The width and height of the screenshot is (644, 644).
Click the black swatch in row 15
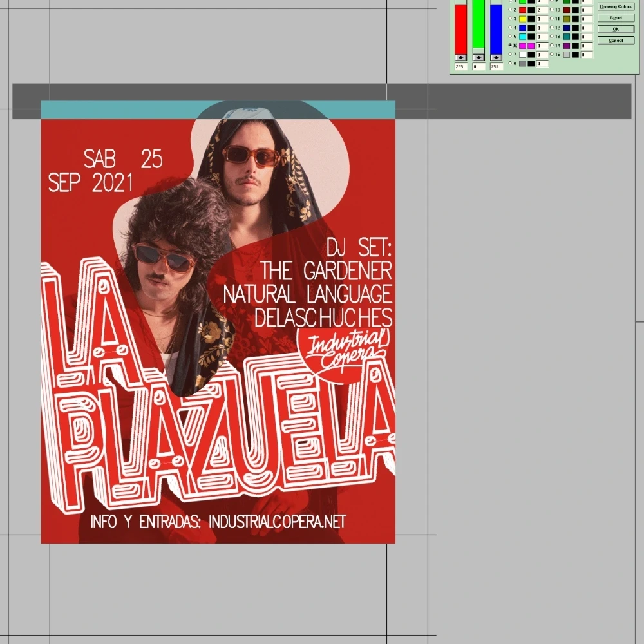575,55
